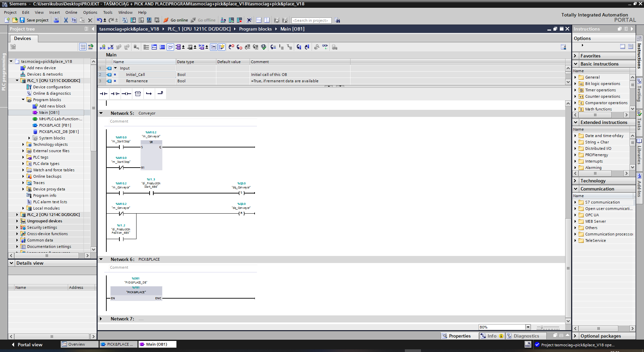Viewport: 644px width, 352px height.
Task: Open the Project menu
Action: pyautogui.click(x=10, y=12)
